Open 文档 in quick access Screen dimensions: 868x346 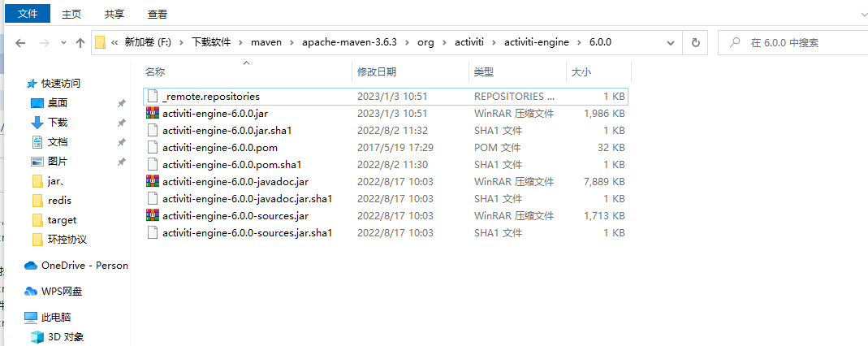tap(58, 142)
